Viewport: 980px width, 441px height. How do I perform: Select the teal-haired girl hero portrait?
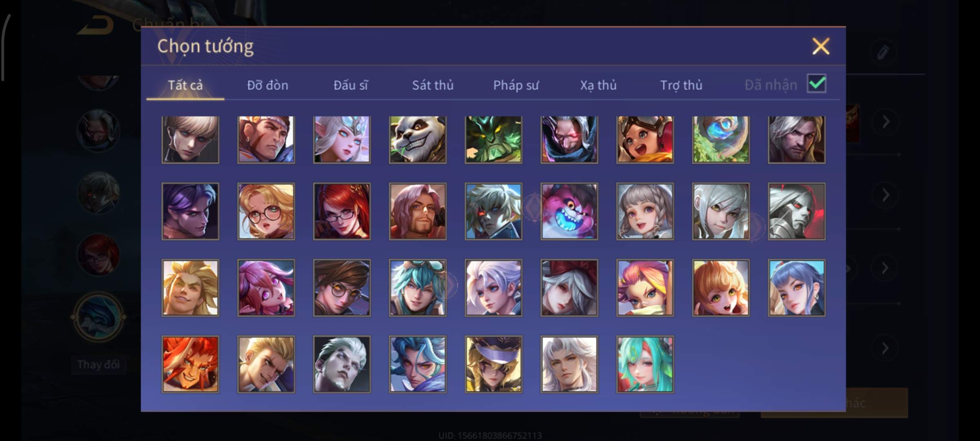pos(645,364)
